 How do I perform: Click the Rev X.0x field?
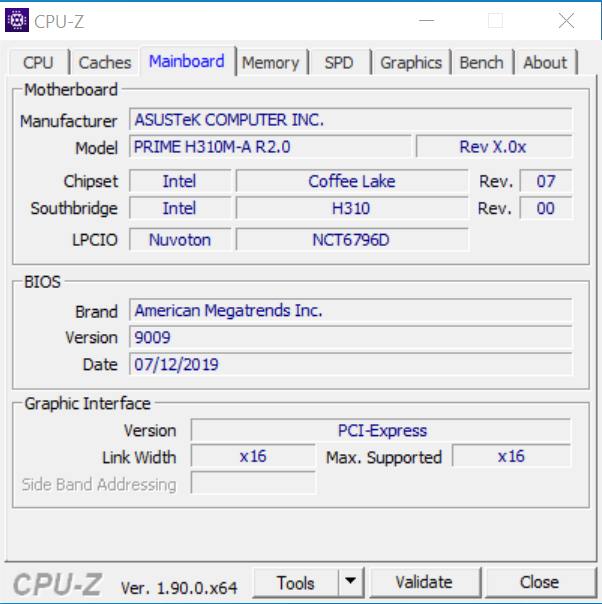tap(494, 147)
